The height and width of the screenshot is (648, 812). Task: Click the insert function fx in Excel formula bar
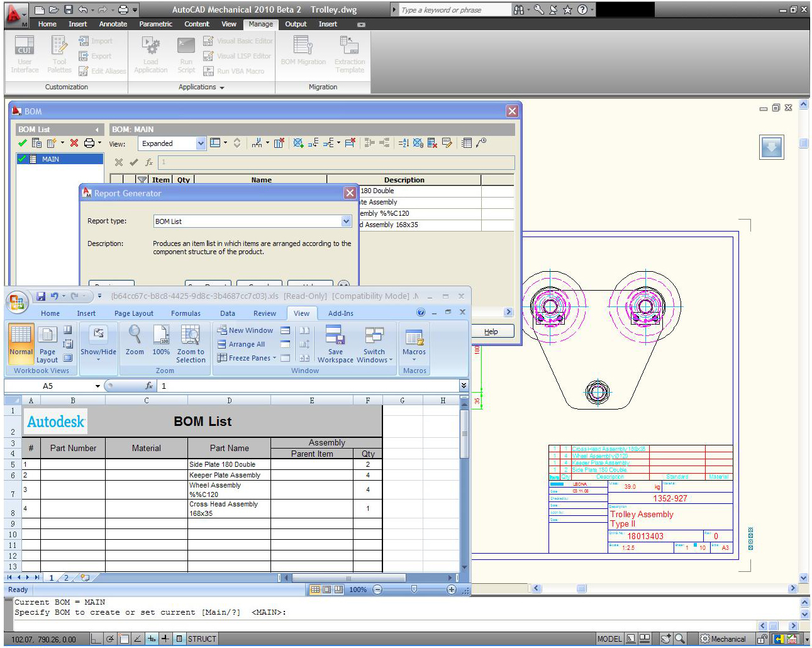(x=149, y=386)
